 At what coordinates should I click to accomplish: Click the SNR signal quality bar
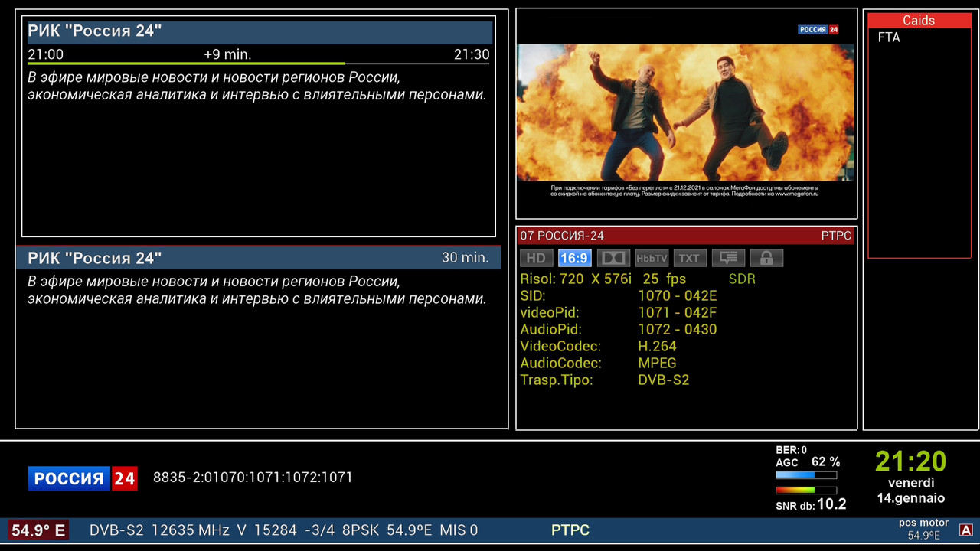pyautogui.click(x=806, y=491)
